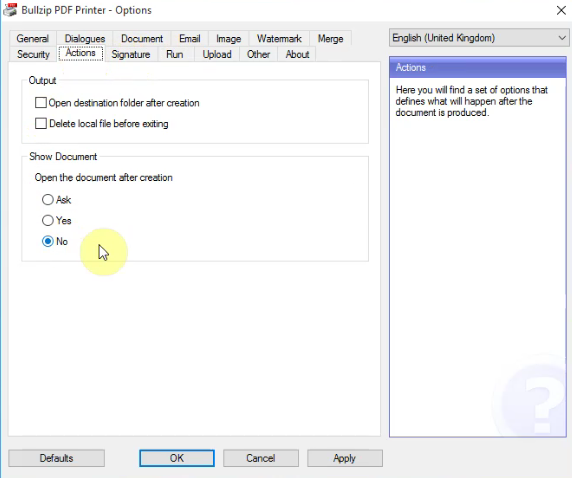Select the Watermark tab
This screenshot has height=478, width=572.
pos(279,39)
